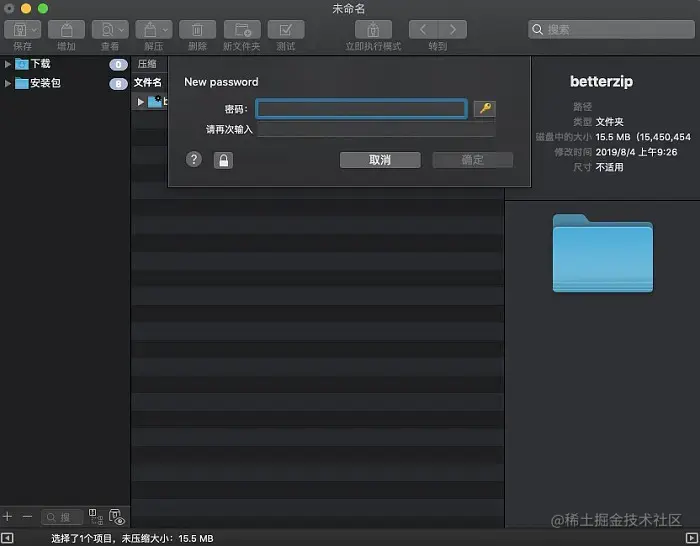Open the Save button dropdown arrow
This screenshot has width=700, height=546.
pos(34,30)
